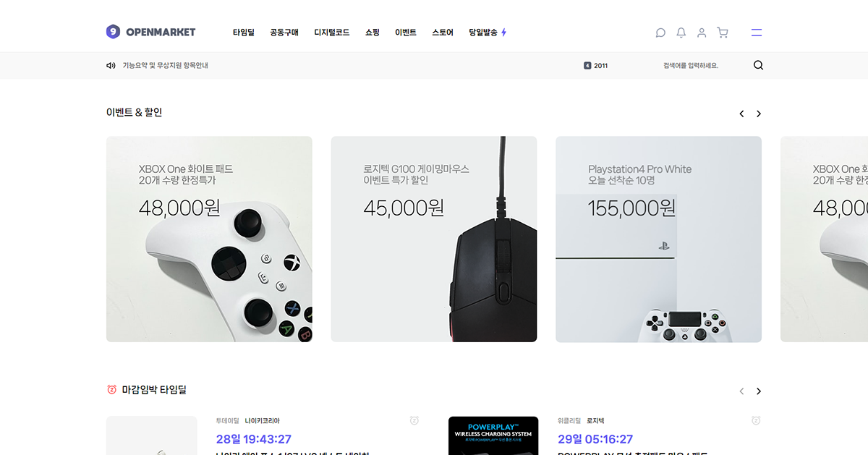
Task: Click the alarm icon on the 로지텍 deal
Action: tap(756, 420)
